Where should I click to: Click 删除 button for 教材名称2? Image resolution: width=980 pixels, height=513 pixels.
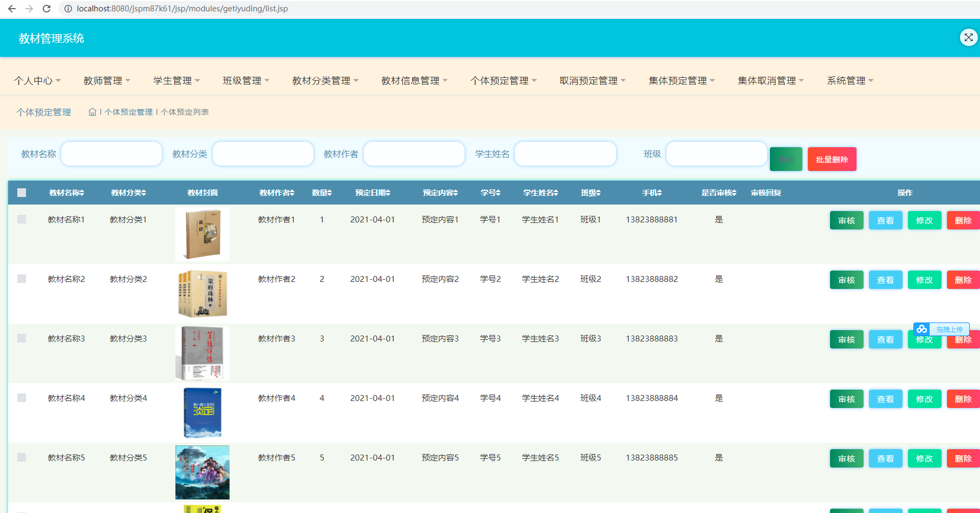tap(963, 280)
